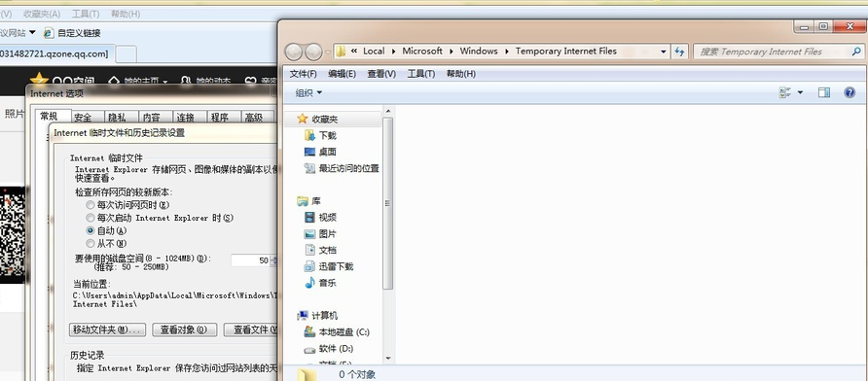868x381 pixels.
Task: Open the 编辑(E) menu in Explorer
Action: (x=342, y=74)
